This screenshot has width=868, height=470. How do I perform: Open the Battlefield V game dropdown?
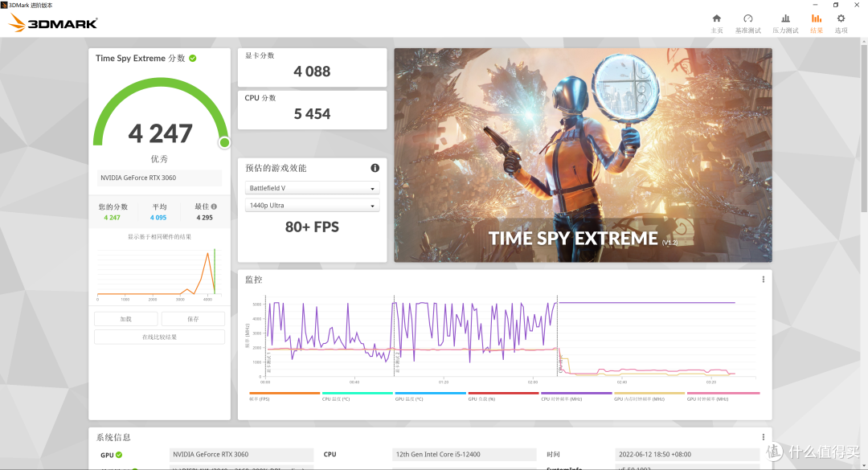coord(312,188)
